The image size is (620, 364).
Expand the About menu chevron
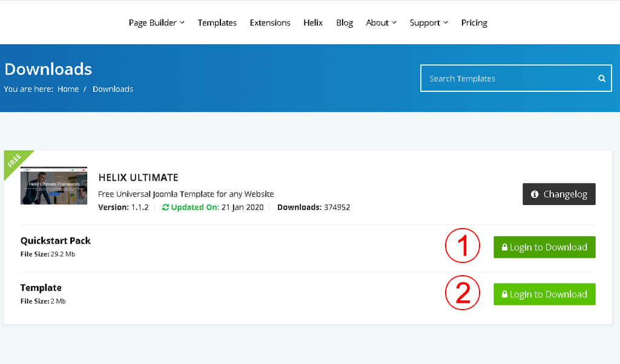[x=394, y=22]
